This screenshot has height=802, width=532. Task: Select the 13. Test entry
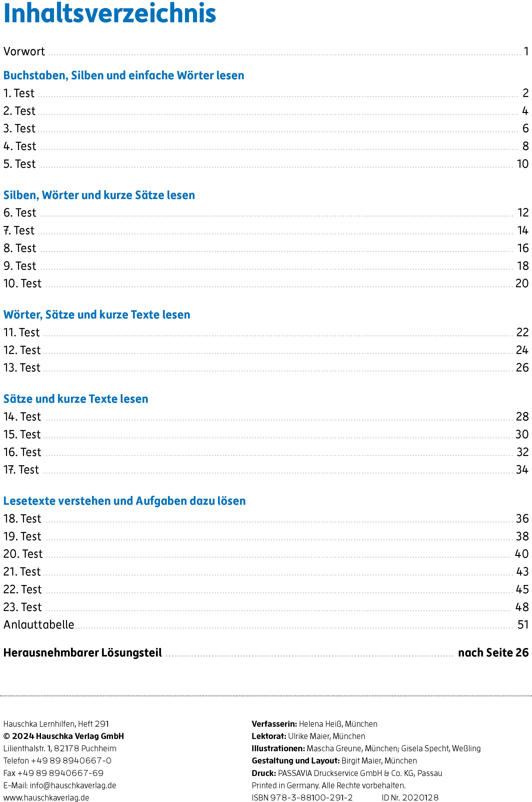click(x=22, y=368)
